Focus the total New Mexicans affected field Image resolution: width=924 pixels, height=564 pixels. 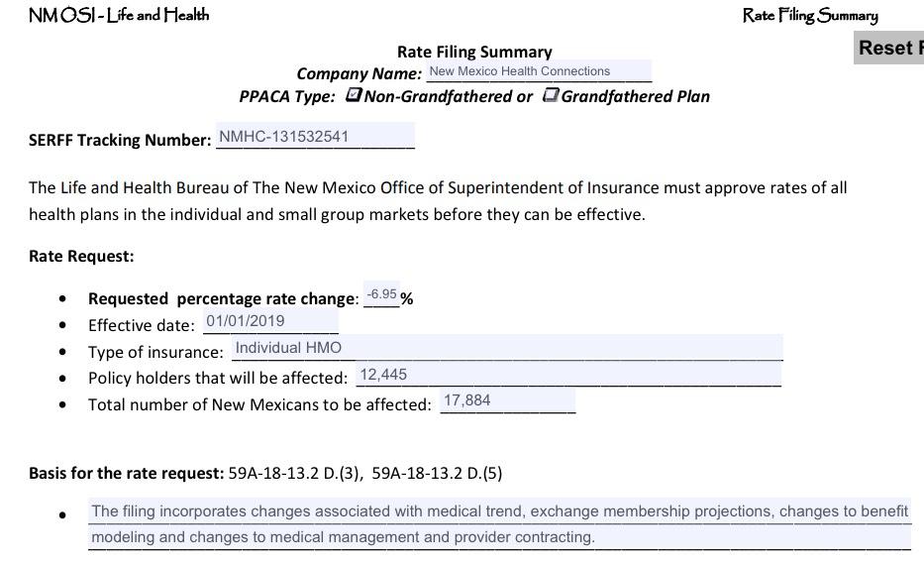(x=507, y=400)
